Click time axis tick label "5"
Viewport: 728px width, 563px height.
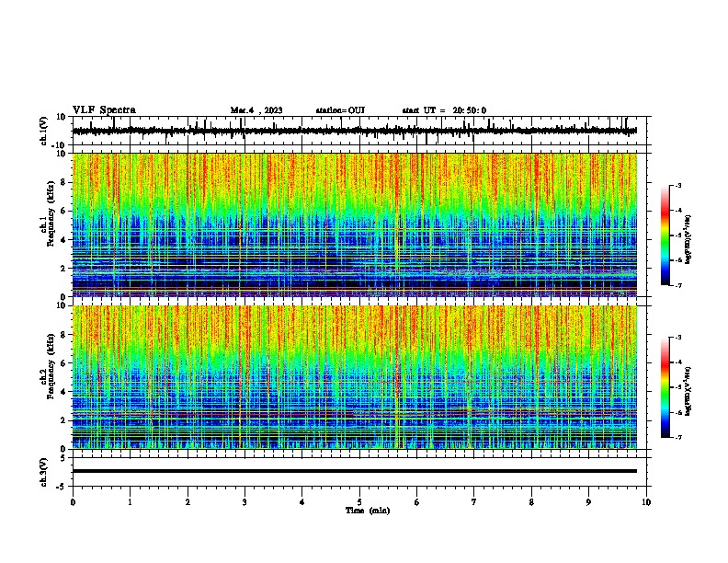pyautogui.click(x=359, y=502)
